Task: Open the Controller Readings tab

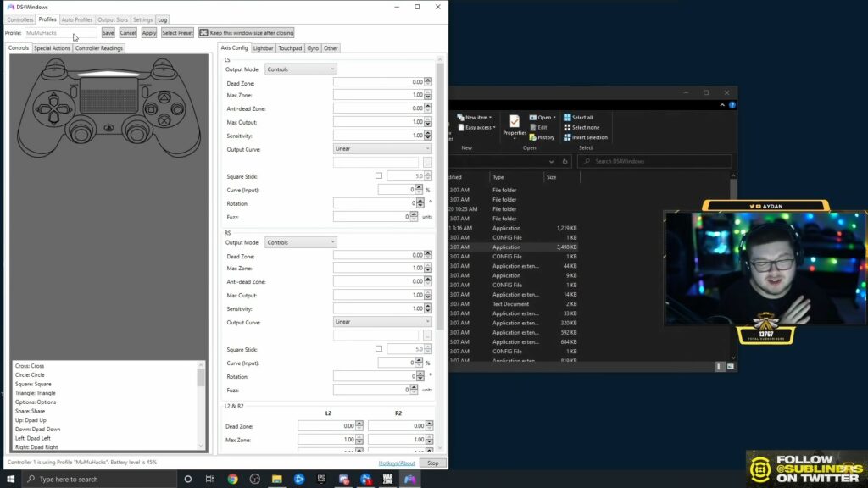Action: click(x=99, y=48)
